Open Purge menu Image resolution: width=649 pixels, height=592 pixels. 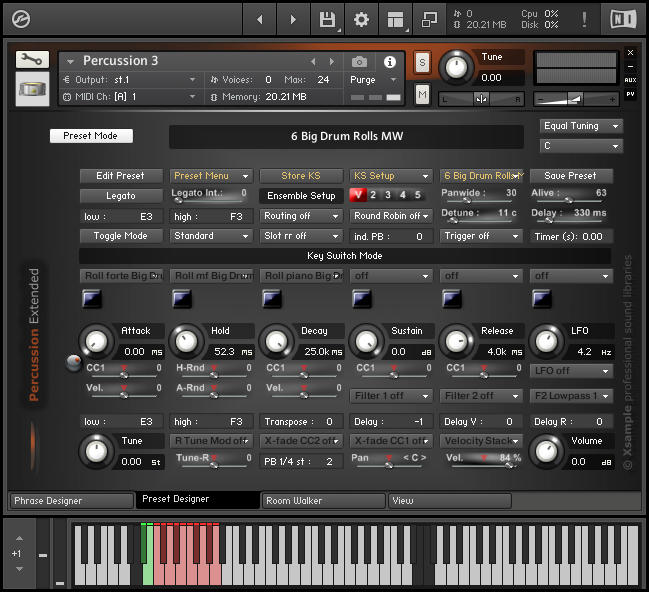[373, 80]
